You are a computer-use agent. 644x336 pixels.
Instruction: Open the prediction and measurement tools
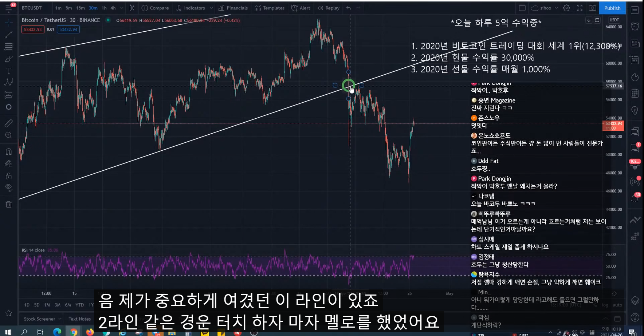point(9,95)
